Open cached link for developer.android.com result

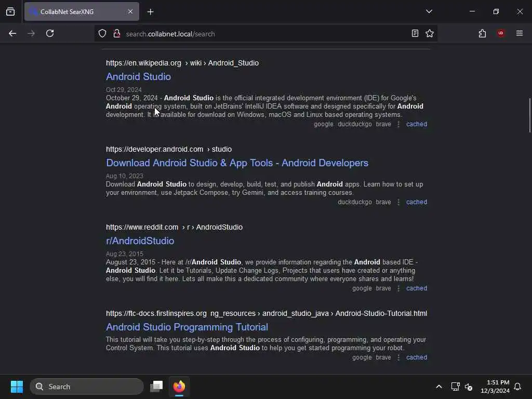[x=417, y=202]
